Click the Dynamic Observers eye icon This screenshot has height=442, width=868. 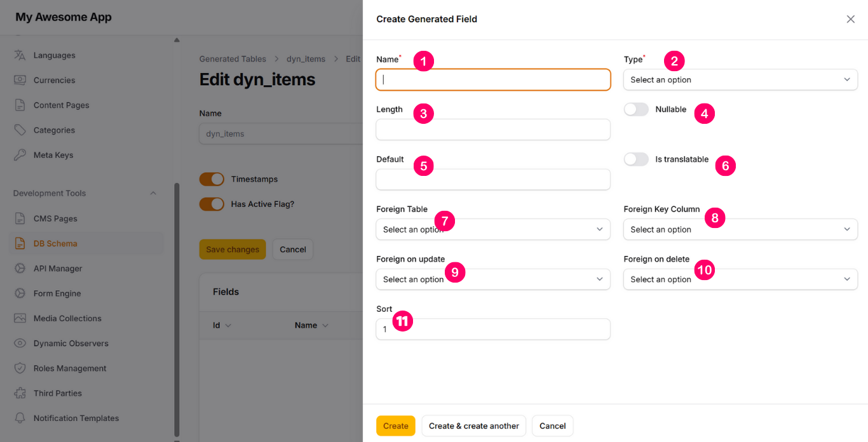coord(20,344)
